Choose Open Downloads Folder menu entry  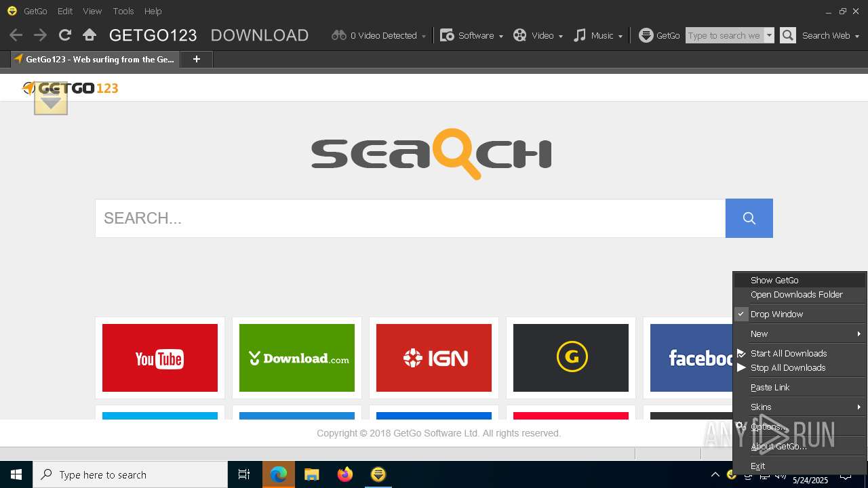800,295
